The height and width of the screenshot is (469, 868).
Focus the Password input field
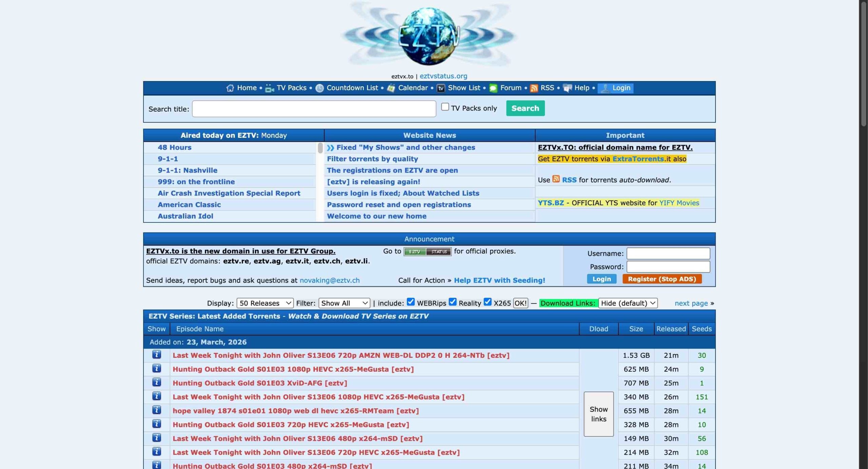click(x=668, y=267)
